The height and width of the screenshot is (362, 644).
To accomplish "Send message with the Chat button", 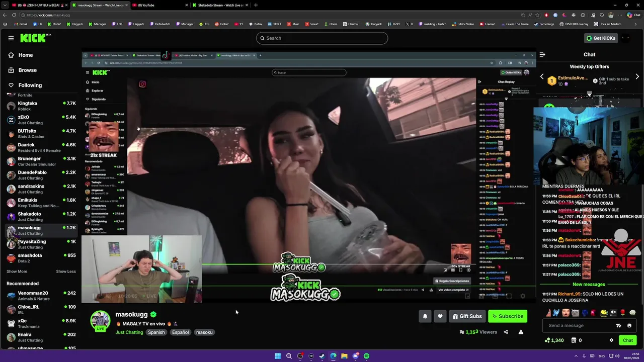I will (628, 340).
